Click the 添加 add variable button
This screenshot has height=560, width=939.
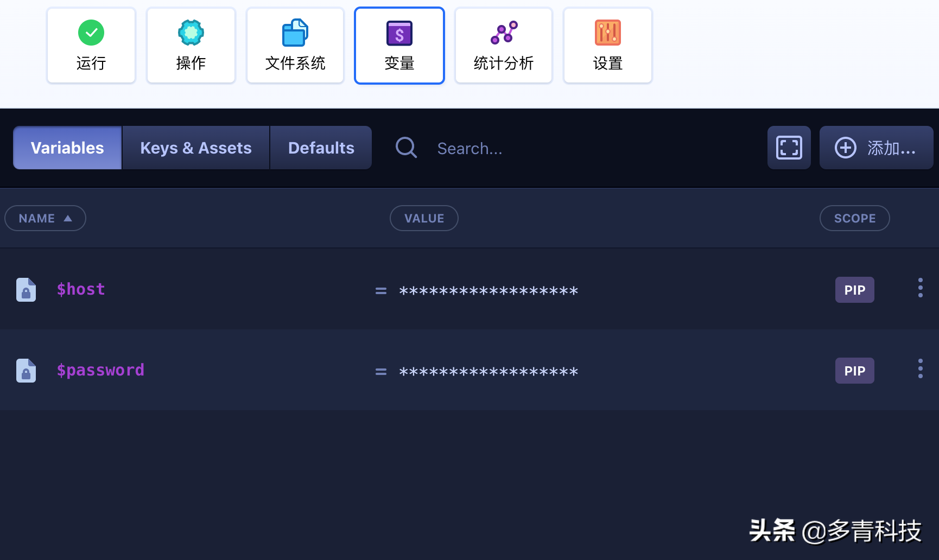(877, 148)
